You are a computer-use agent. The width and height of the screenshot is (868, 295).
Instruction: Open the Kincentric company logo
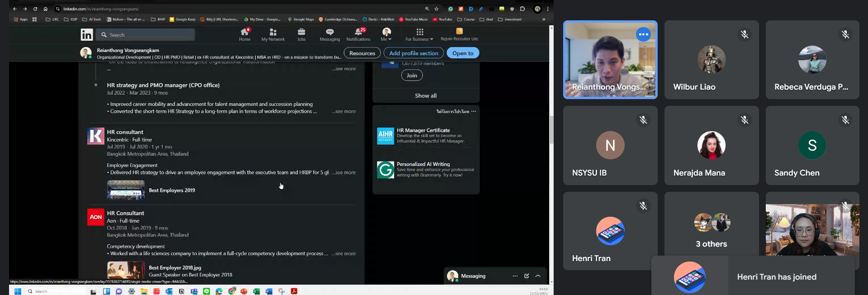coord(95,136)
